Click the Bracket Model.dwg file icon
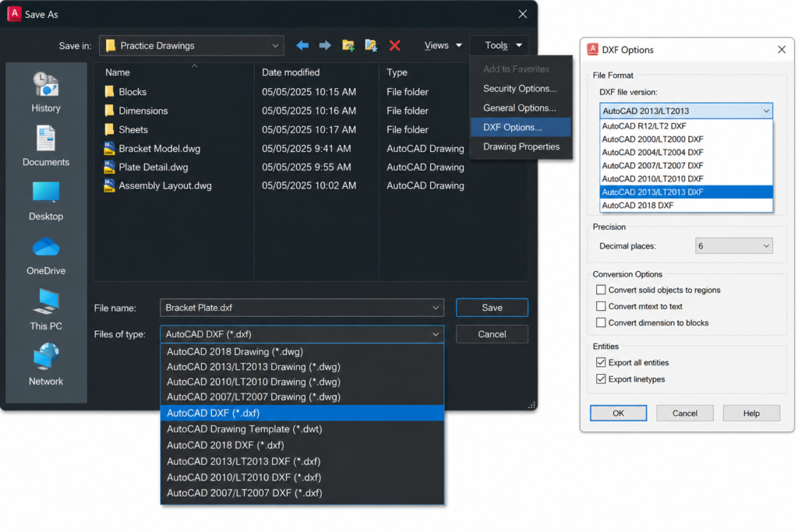The image size is (798, 532). [109, 149]
